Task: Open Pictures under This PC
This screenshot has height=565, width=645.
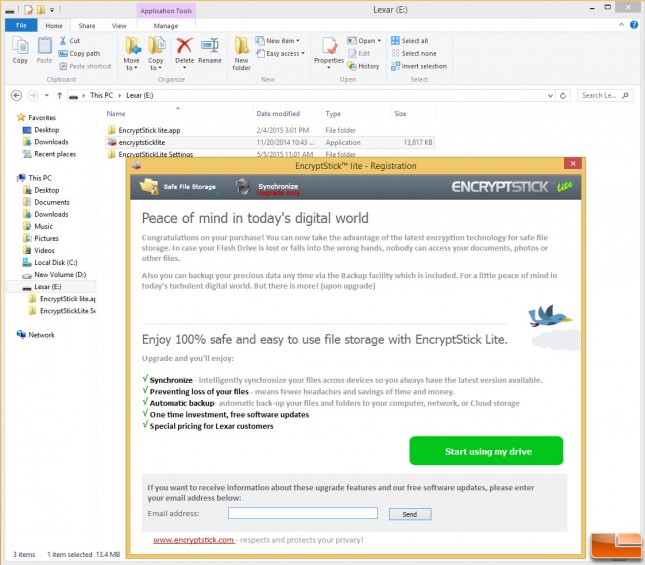Action: [x=41, y=238]
